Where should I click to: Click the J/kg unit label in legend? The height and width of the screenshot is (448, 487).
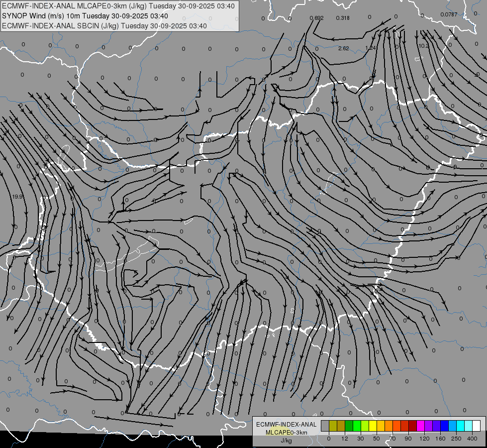click(287, 441)
